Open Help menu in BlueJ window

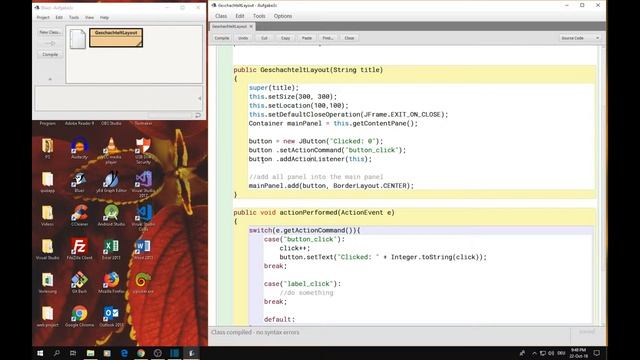[x=104, y=18]
